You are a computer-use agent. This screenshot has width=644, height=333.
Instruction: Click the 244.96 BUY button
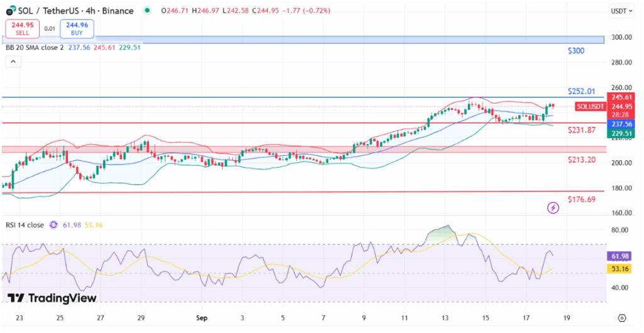point(77,29)
